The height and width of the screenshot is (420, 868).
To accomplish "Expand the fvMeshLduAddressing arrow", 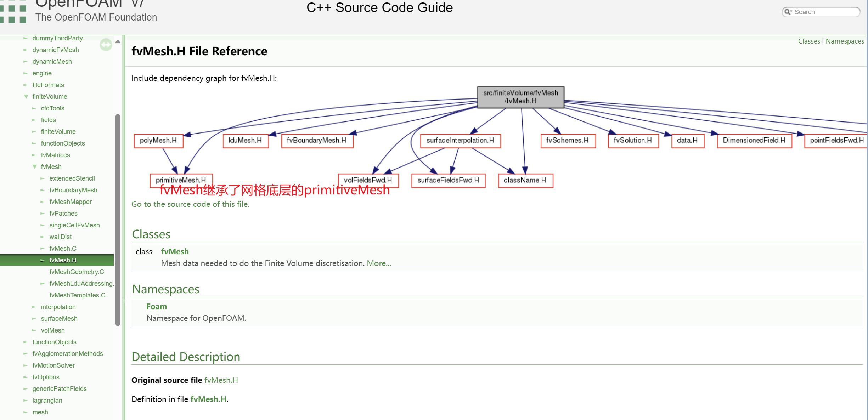I will 43,284.
